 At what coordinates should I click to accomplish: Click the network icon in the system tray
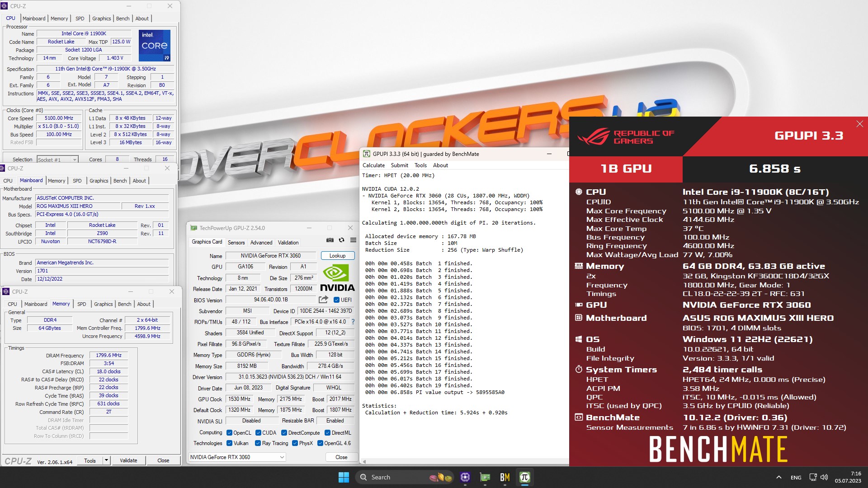(813, 477)
